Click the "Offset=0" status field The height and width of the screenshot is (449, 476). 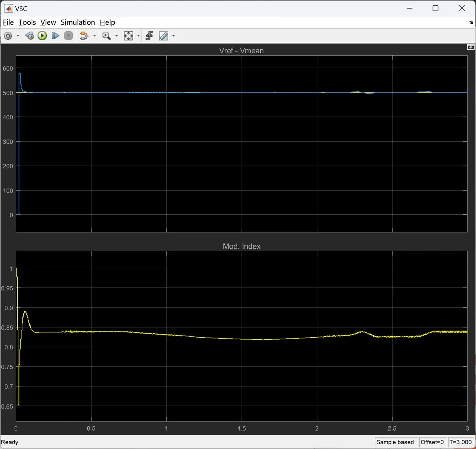pyautogui.click(x=432, y=442)
